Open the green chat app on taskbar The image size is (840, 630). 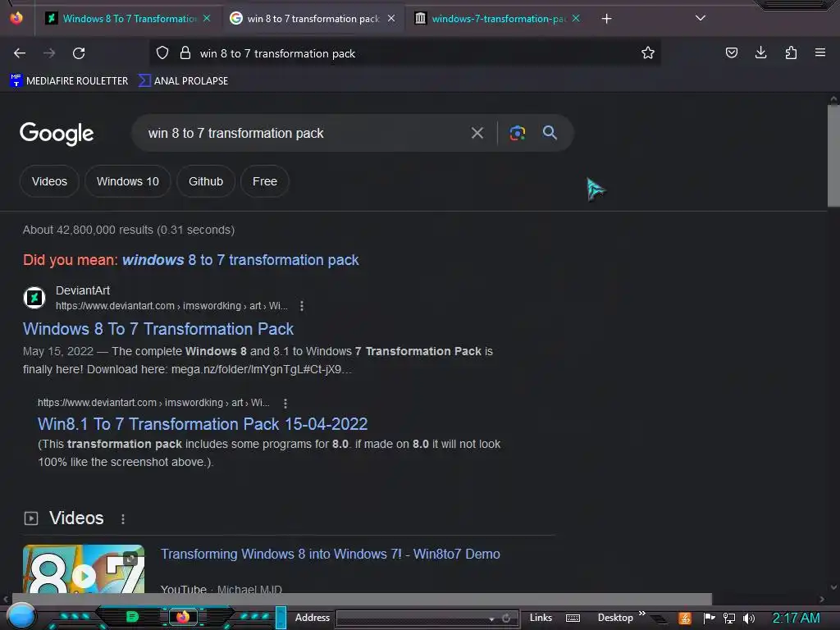click(132, 617)
